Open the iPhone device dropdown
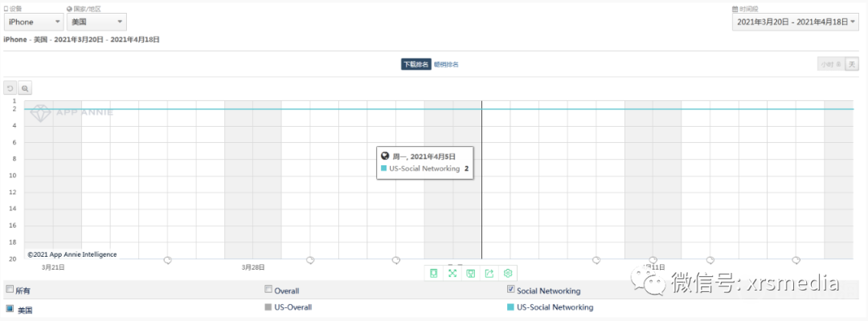Screen dimensions: 868x321 coord(34,22)
